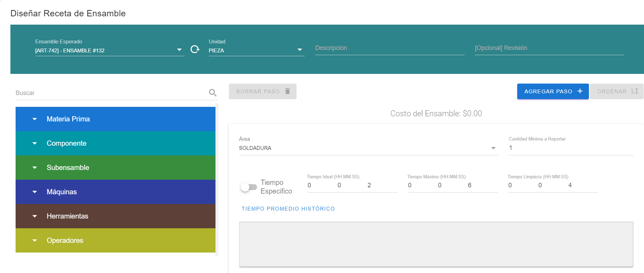Click the Opcional Revisión field
Screen dimensions: 644x273
pos(549,48)
